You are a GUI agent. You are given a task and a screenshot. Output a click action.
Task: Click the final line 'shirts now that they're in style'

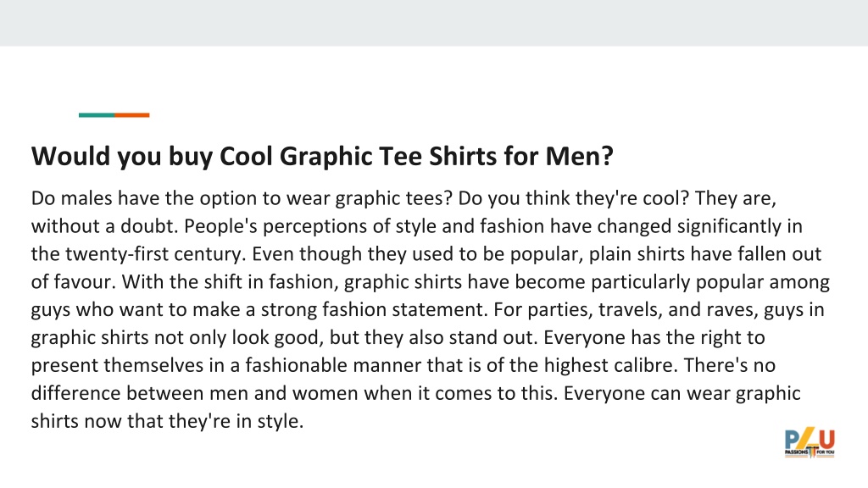pos(167,422)
